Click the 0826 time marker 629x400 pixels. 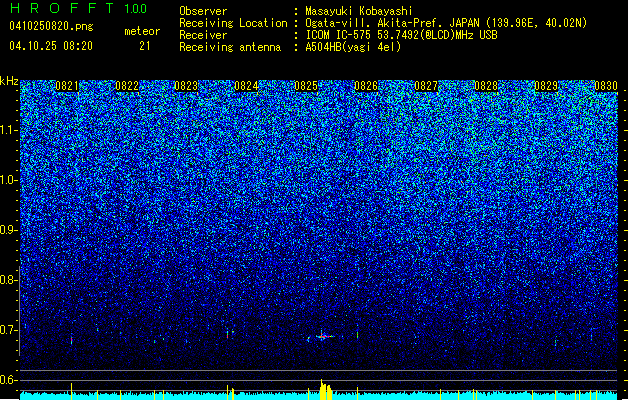coord(366,86)
